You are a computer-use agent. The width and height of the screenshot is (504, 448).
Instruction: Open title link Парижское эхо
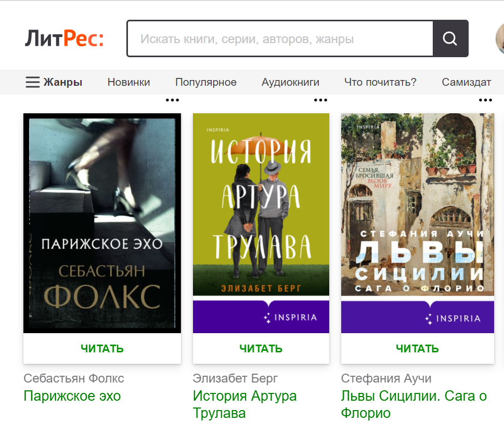(72, 396)
